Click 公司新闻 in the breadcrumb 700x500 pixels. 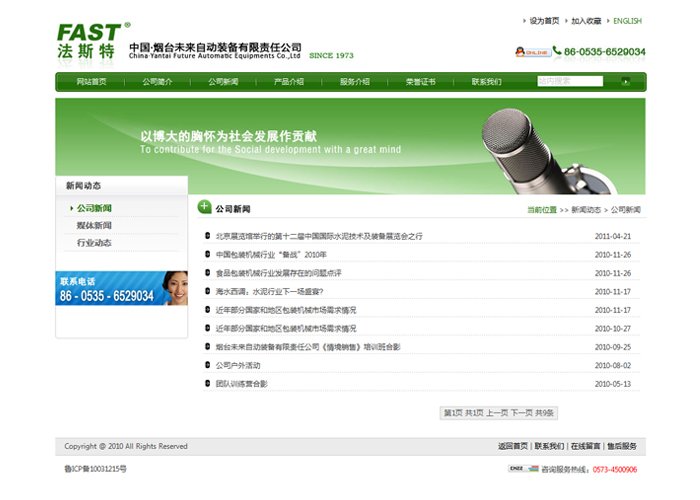pos(625,210)
